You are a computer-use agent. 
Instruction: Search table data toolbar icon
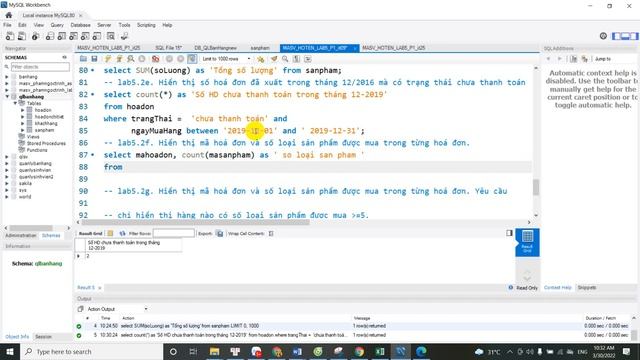pos(111,36)
